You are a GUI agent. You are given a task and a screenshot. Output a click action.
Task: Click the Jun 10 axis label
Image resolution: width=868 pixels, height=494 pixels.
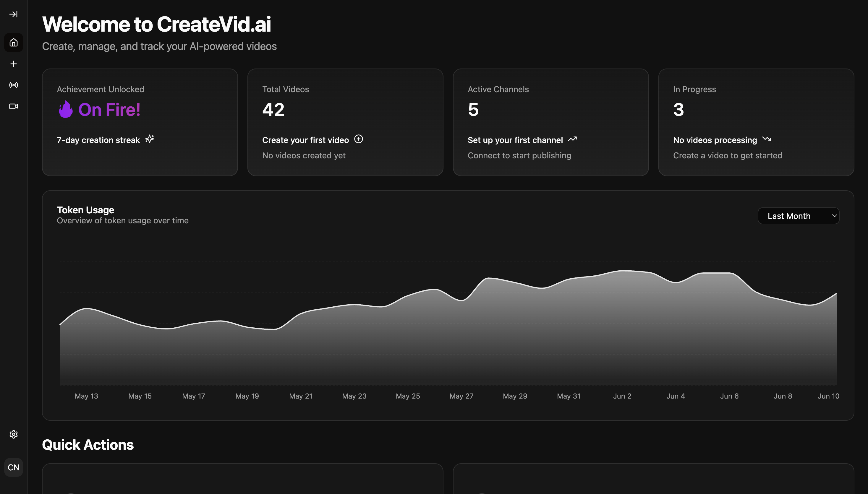(x=828, y=396)
